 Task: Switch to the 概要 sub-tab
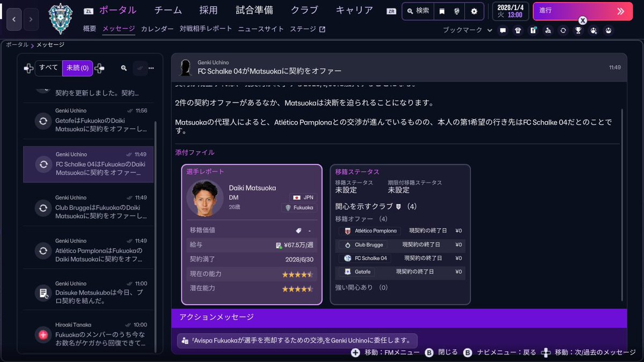tap(90, 29)
